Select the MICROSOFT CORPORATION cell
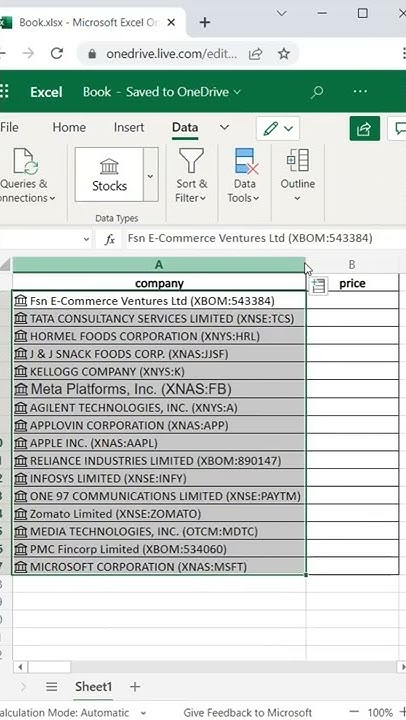Screen dimensions: 406x720 pos(159,567)
